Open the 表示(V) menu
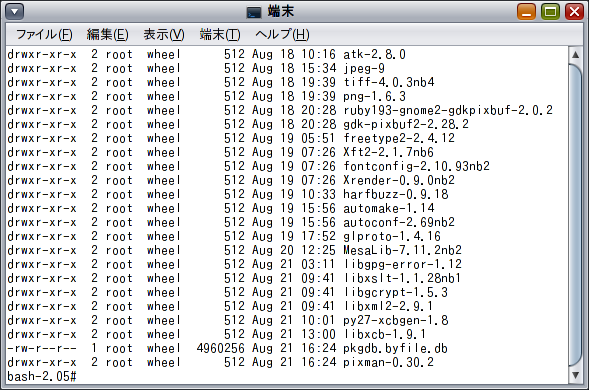Viewport: 589px width, 390px height. 164,35
